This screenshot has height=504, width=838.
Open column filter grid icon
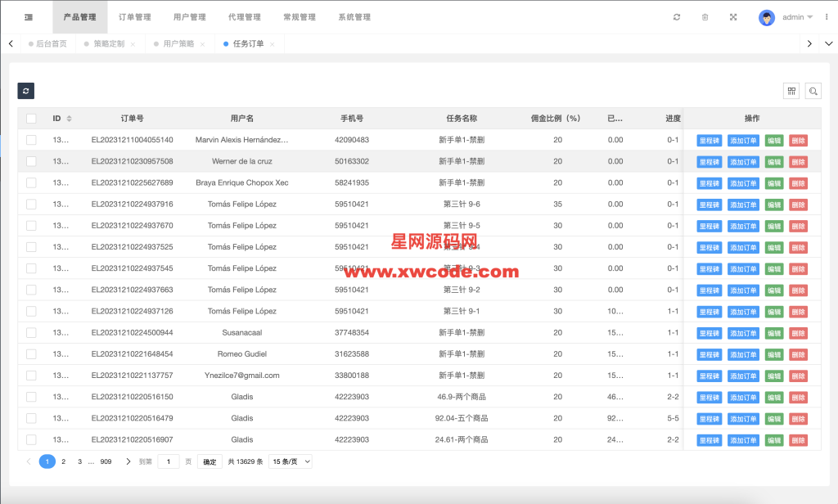pos(791,91)
